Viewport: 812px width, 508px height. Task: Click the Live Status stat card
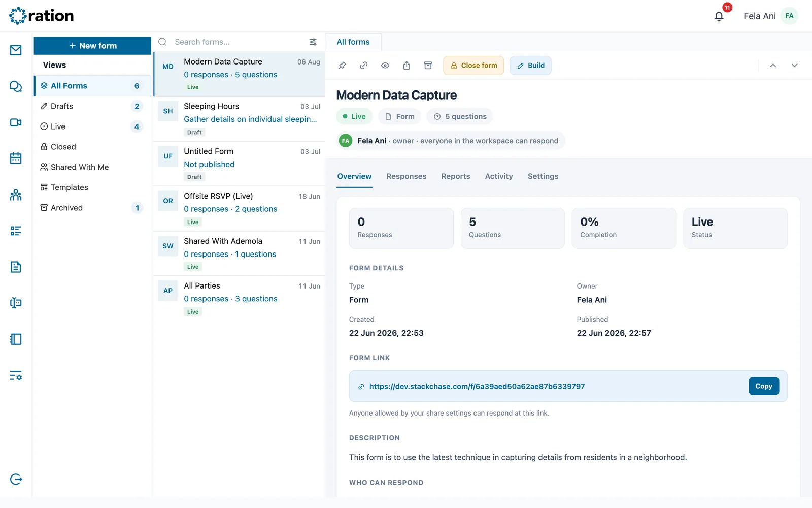point(735,228)
